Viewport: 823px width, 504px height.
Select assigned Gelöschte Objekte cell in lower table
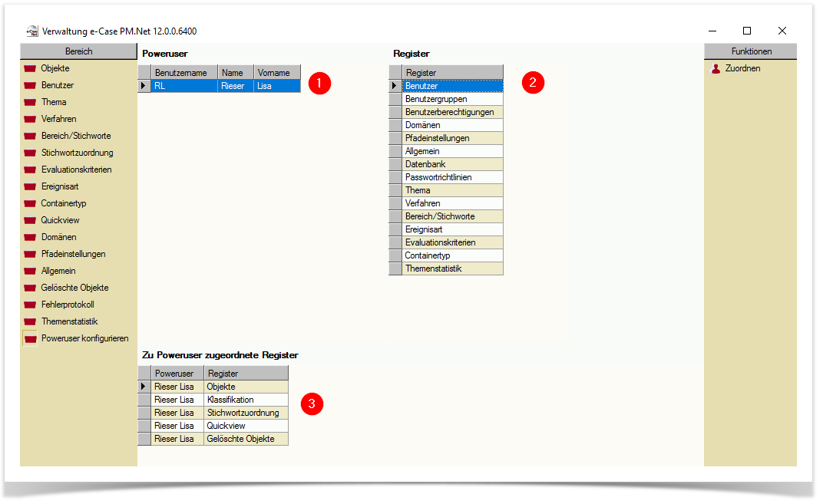pyautogui.click(x=246, y=439)
